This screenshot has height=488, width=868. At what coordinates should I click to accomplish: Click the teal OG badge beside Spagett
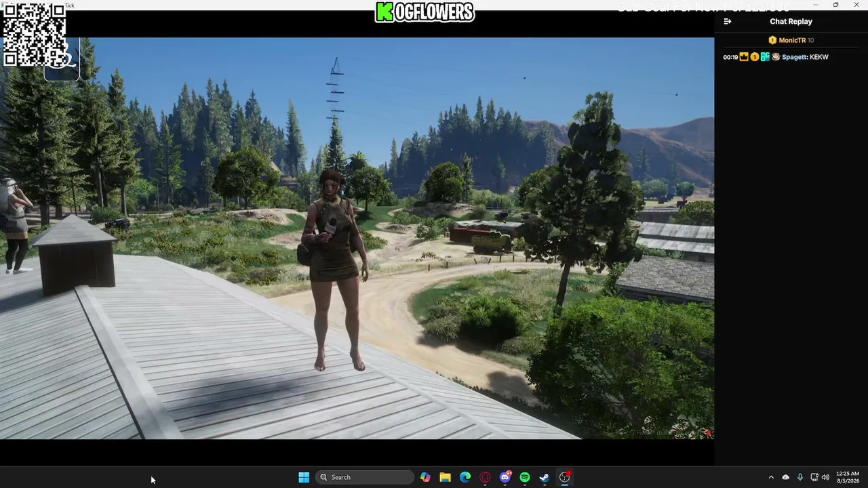click(x=765, y=57)
